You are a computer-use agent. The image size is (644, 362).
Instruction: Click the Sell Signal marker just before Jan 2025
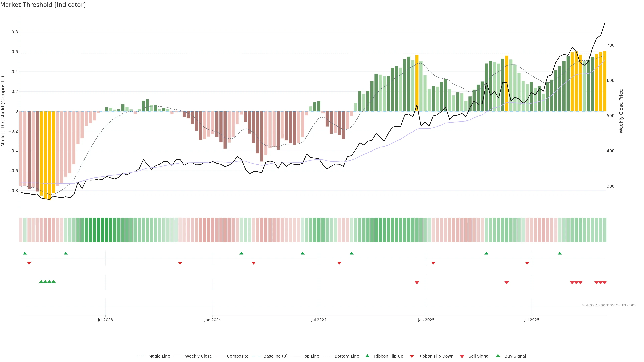[417, 283]
